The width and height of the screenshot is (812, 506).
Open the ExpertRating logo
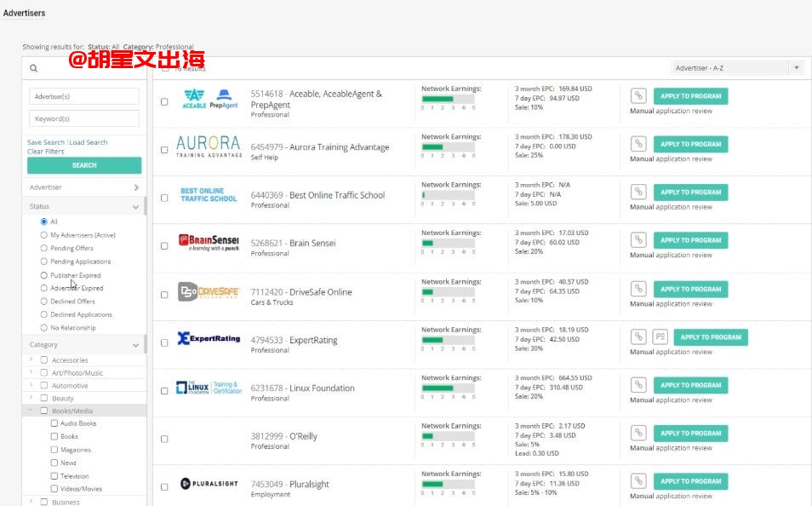[x=209, y=338]
